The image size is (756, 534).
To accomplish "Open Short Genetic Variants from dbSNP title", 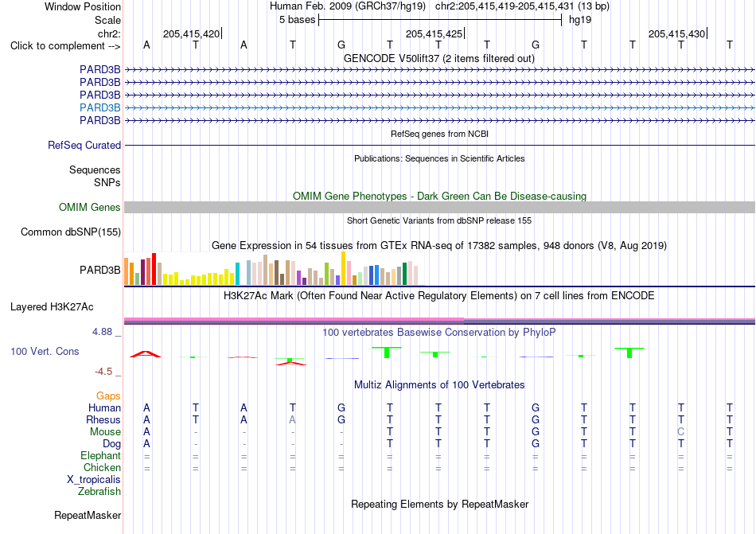I will tap(439, 220).
